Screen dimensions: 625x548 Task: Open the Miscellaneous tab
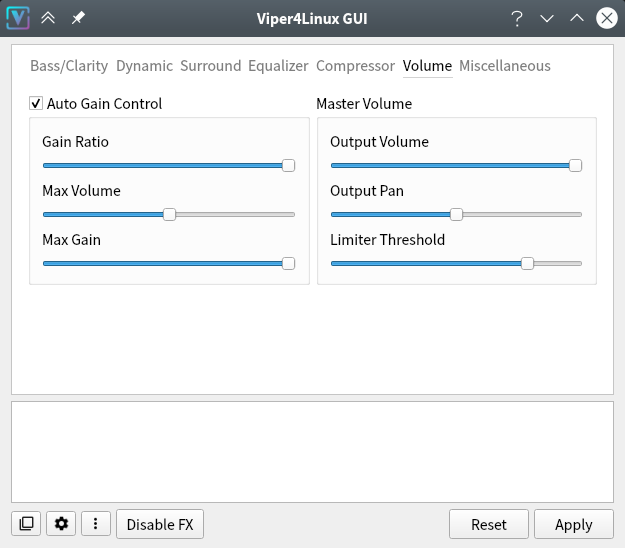coord(505,66)
